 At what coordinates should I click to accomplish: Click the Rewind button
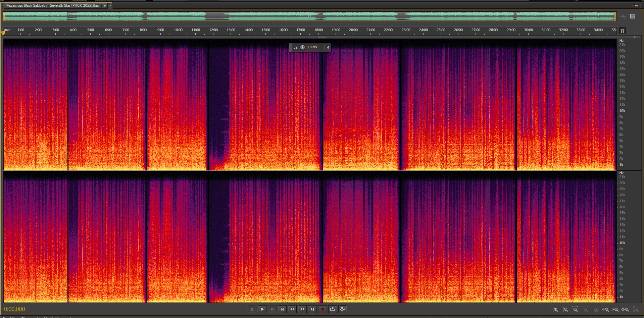pos(292,309)
